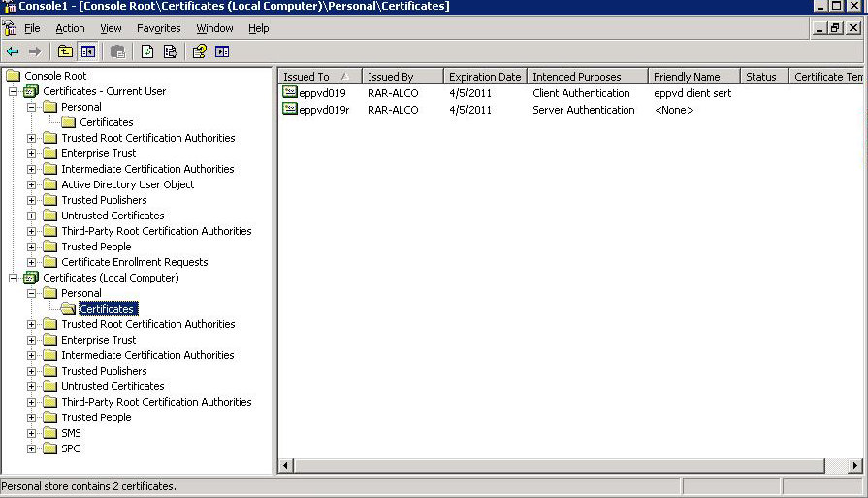868x498 pixels.
Task: Click 'Client Authentication' purpose cell
Action: pyautogui.click(x=581, y=93)
